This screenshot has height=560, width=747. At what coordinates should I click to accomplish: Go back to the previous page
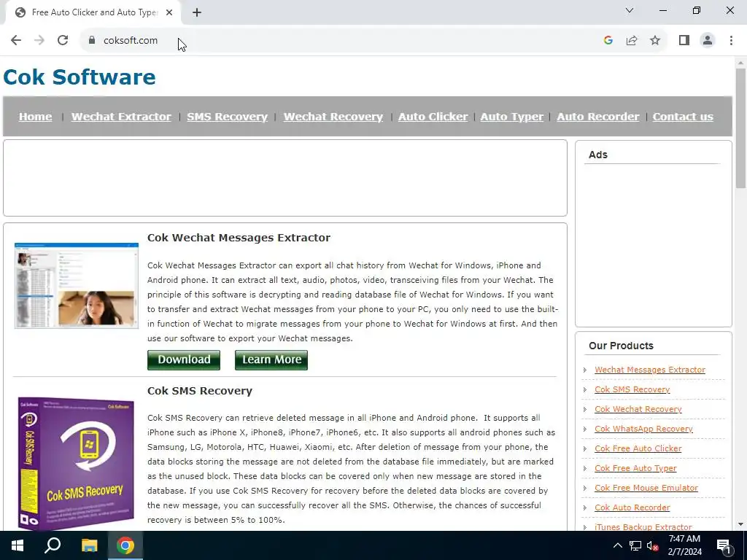click(x=16, y=40)
